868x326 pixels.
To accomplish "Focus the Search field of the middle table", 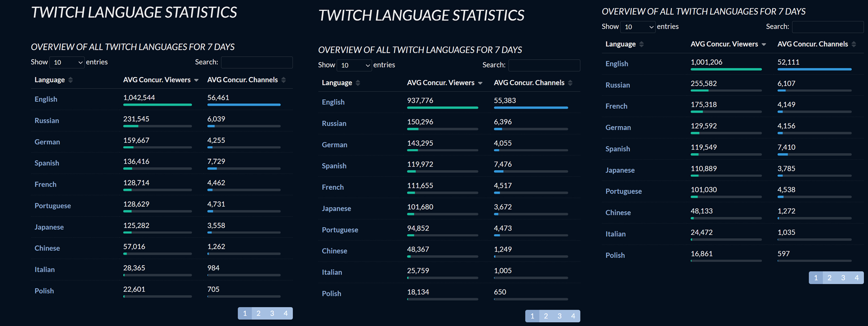I will [x=544, y=65].
